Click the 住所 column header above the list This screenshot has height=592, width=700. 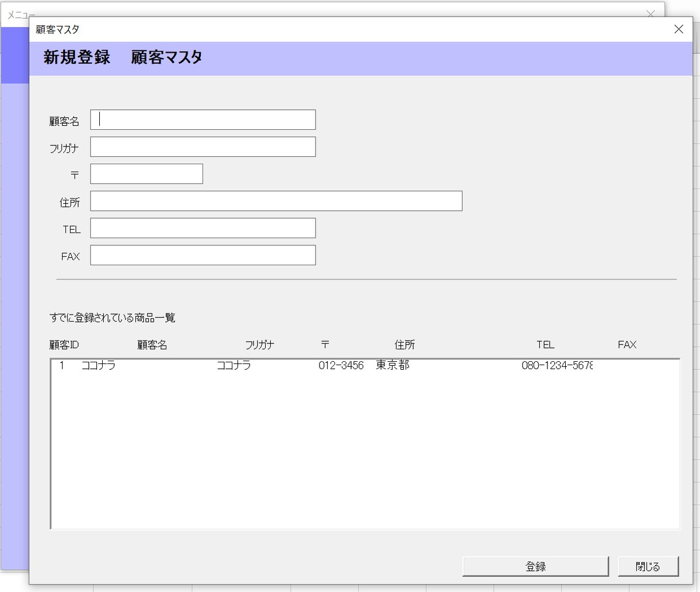tap(405, 345)
